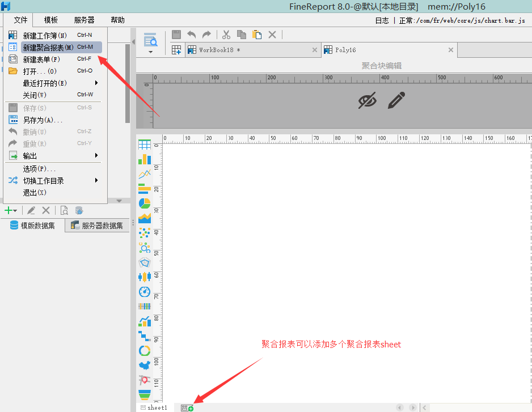Screen dimensions: 532x412
Task: Open the preview mode dropdown arrow
Action: click(151, 52)
